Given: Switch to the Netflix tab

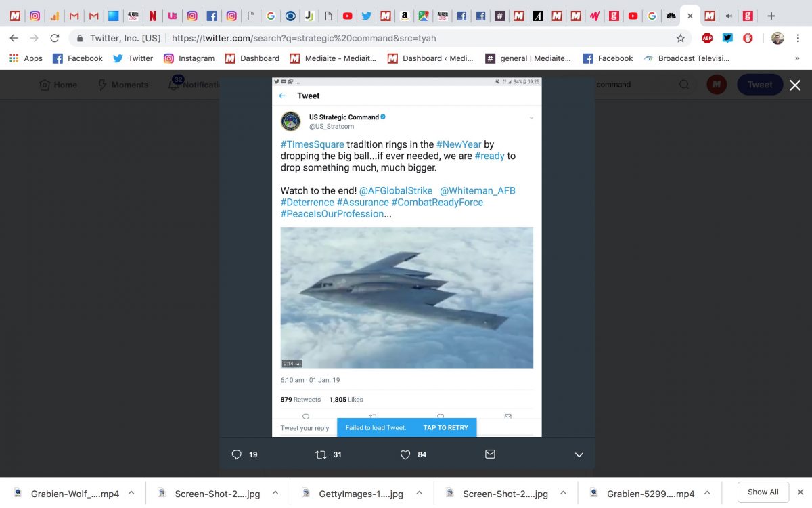Looking at the screenshot, I should click(x=153, y=16).
